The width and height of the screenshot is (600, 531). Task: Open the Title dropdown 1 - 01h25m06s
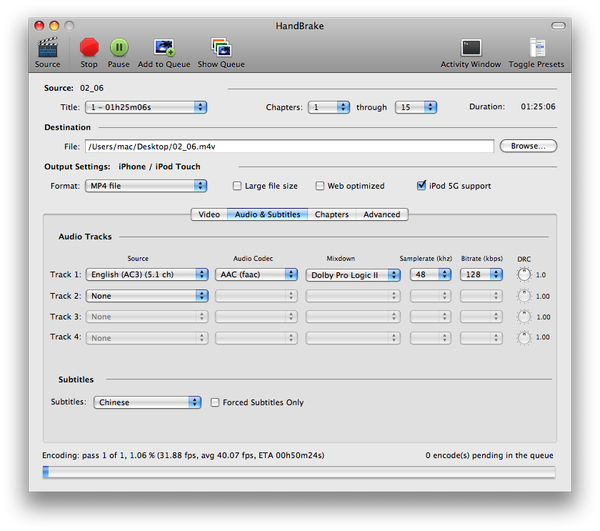coord(146,108)
